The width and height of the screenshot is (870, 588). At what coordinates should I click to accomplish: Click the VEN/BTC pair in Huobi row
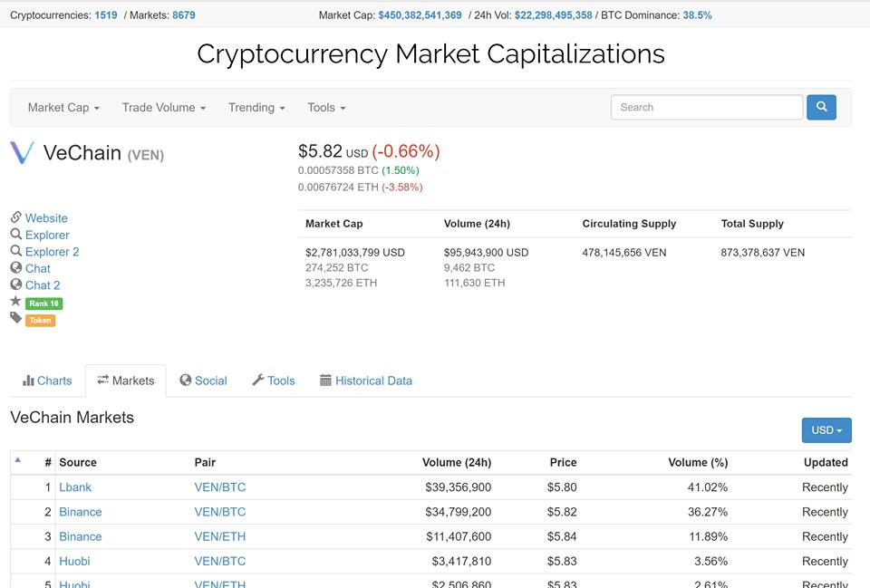tap(219, 561)
